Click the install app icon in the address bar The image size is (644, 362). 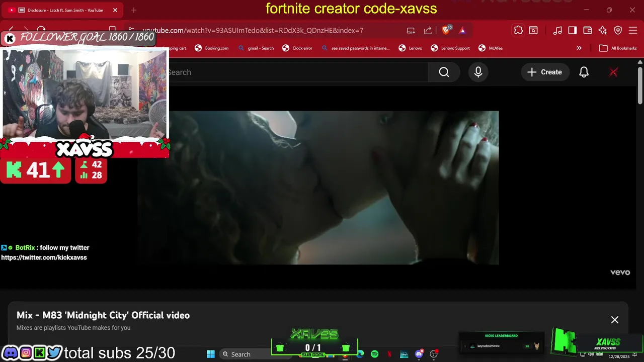click(x=411, y=30)
